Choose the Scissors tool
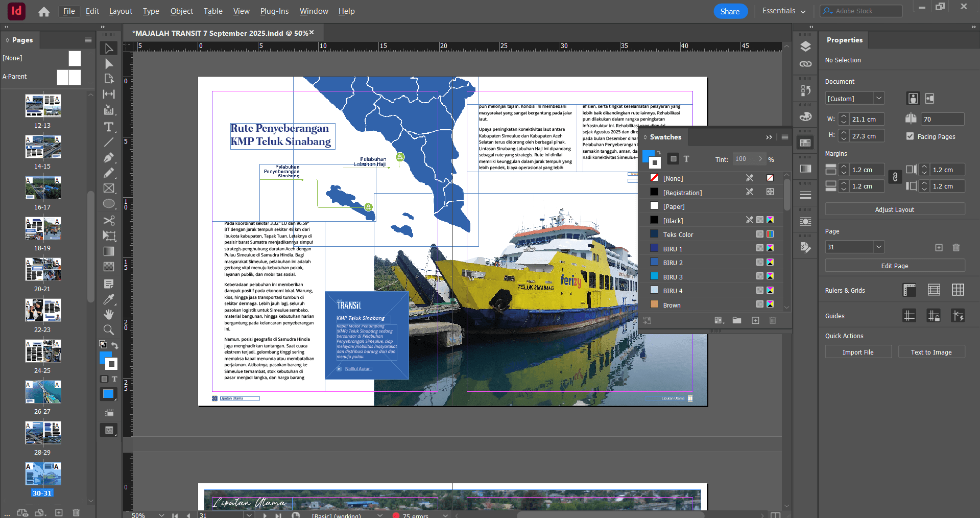The width and height of the screenshot is (980, 518). 109,221
